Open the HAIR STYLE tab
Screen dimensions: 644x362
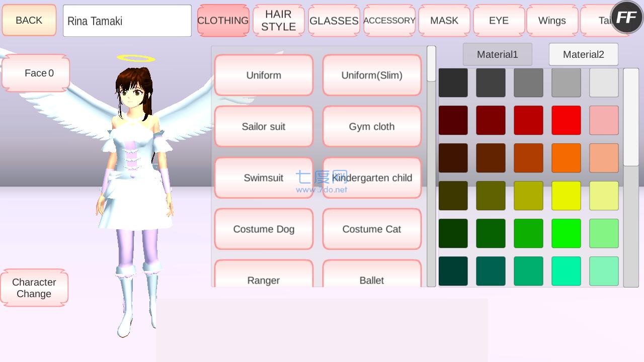pyautogui.click(x=278, y=21)
